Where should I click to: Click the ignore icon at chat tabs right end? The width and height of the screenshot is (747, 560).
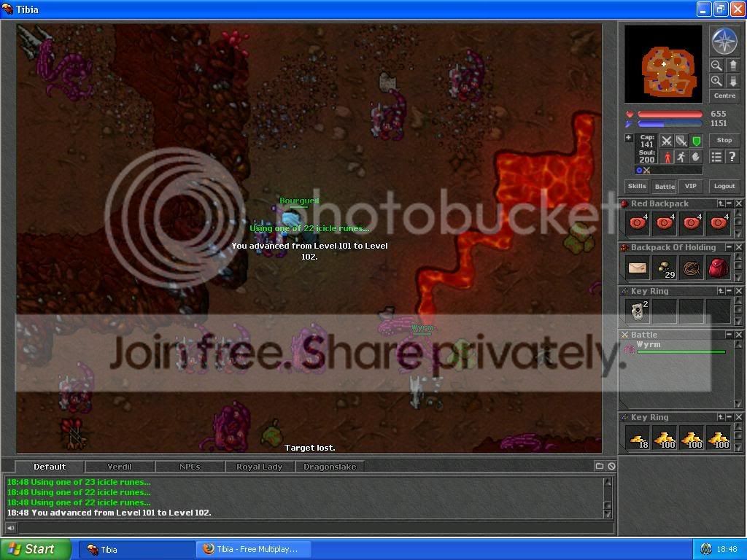pos(611,466)
